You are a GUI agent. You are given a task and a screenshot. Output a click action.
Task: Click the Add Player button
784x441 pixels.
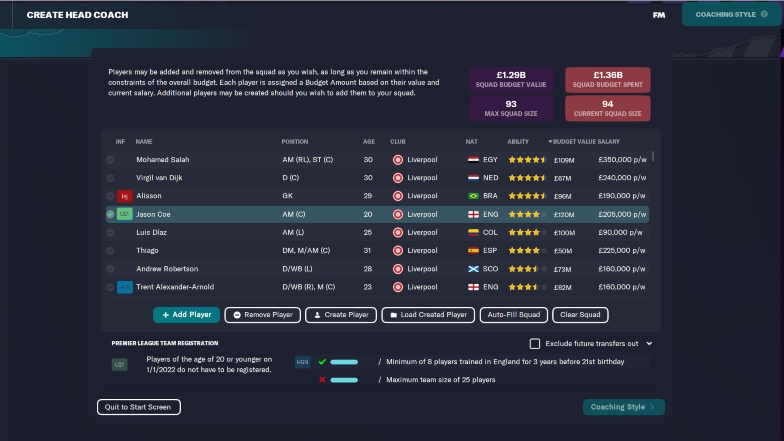click(x=186, y=315)
